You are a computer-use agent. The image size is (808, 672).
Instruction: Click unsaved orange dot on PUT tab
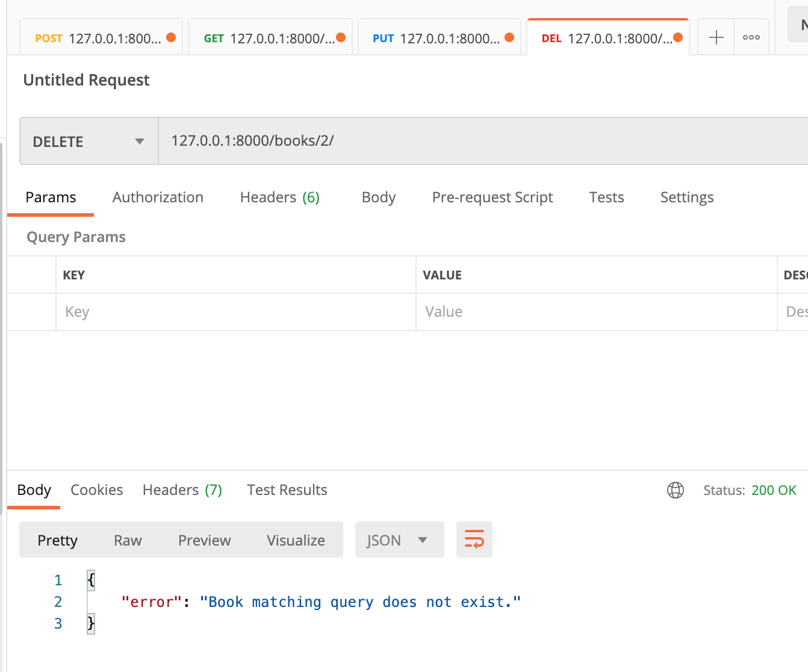(509, 37)
